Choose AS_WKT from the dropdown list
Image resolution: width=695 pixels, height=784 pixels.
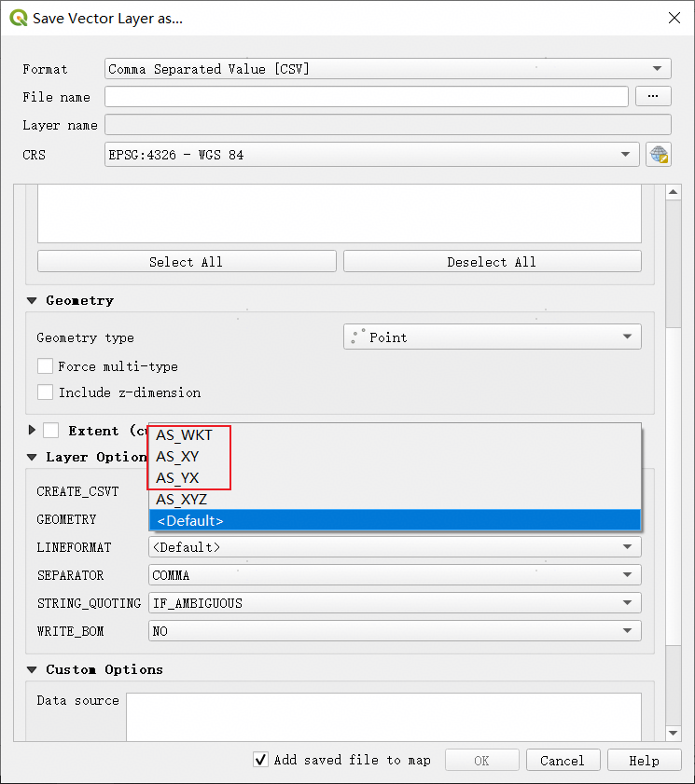[184, 435]
